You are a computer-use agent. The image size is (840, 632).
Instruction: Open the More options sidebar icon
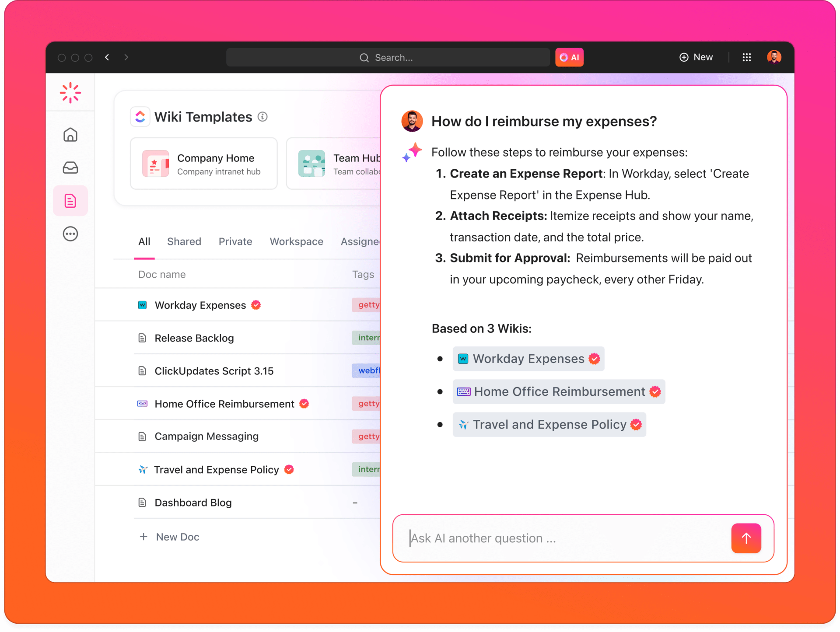point(70,234)
